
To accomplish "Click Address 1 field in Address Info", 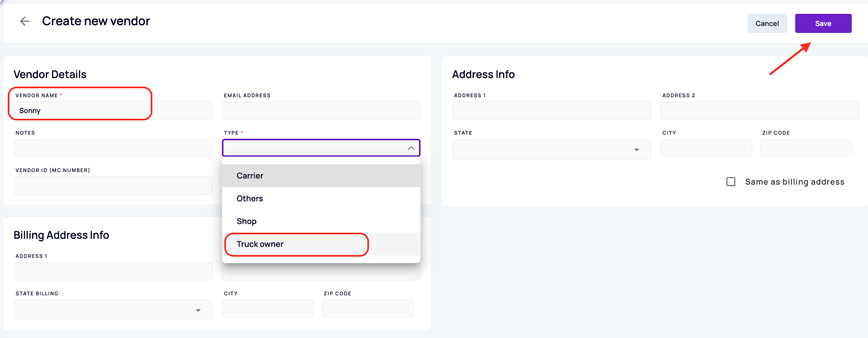I will pos(551,111).
